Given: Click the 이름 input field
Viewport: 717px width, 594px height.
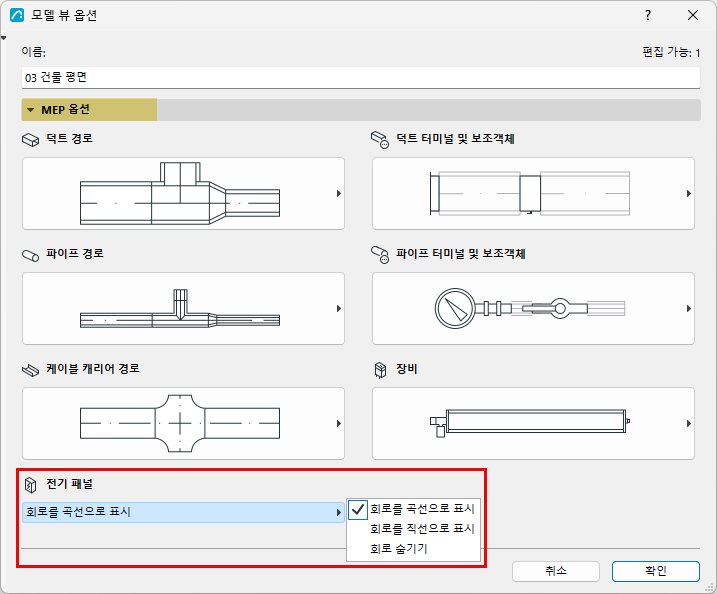Looking at the screenshot, I should [360, 78].
